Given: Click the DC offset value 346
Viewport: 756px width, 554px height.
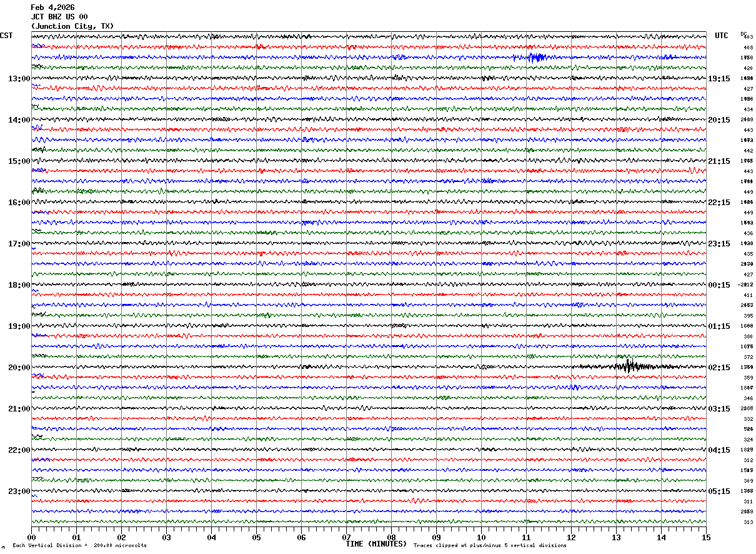Looking at the screenshot, I should coord(748,398).
